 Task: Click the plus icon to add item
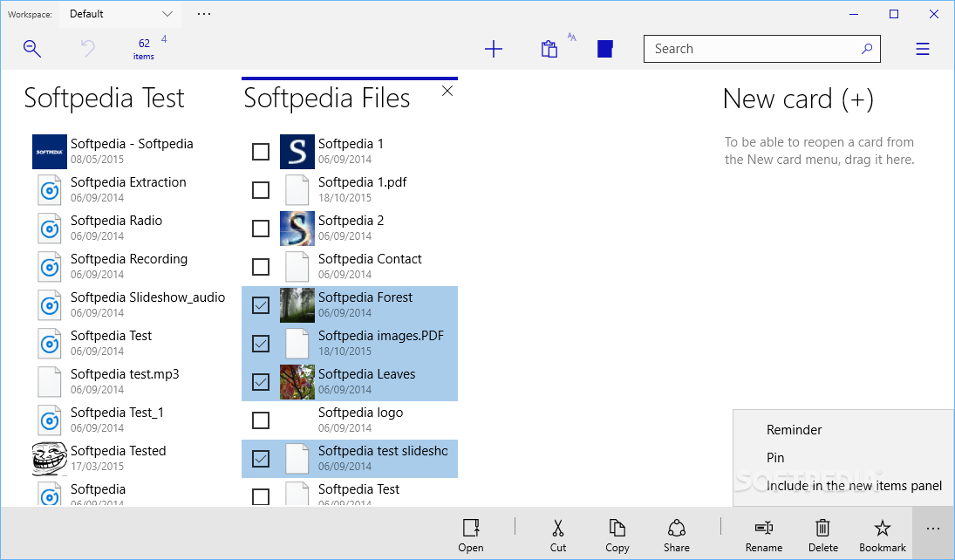(x=494, y=49)
